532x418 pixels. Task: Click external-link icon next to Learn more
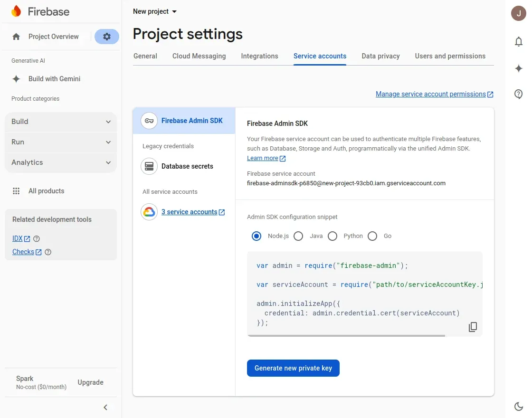point(283,159)
